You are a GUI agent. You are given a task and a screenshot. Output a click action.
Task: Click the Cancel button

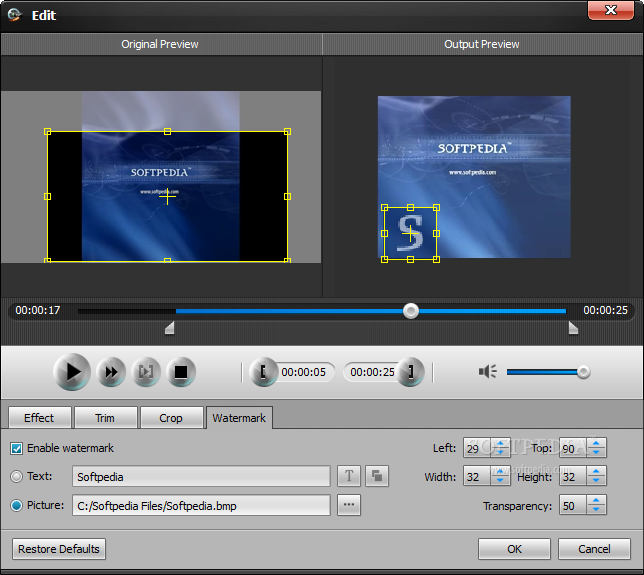(x=594, y=549)
